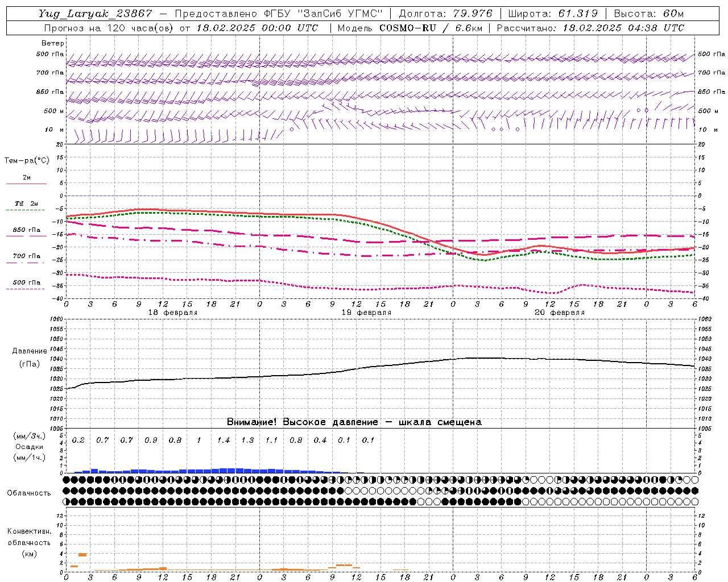Click the 10 м wind level label on the left
The height and width of the screenshot is (582, 728).
[55, 130]
